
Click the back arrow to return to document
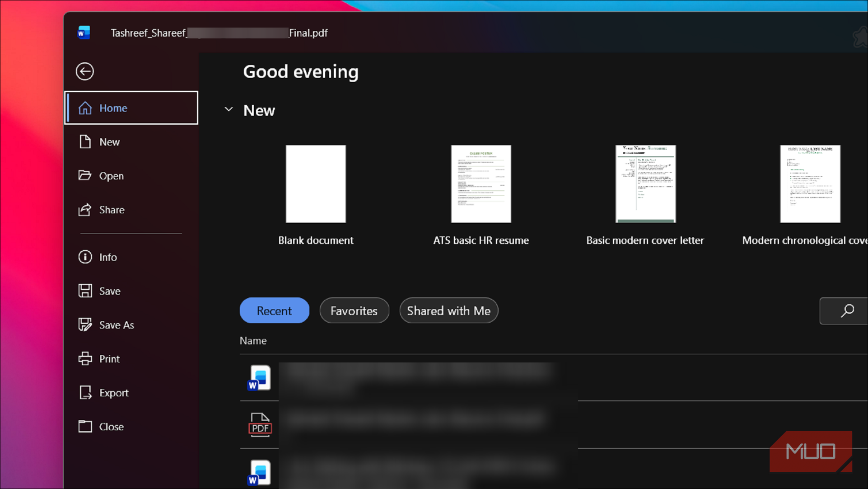point(85,71)
